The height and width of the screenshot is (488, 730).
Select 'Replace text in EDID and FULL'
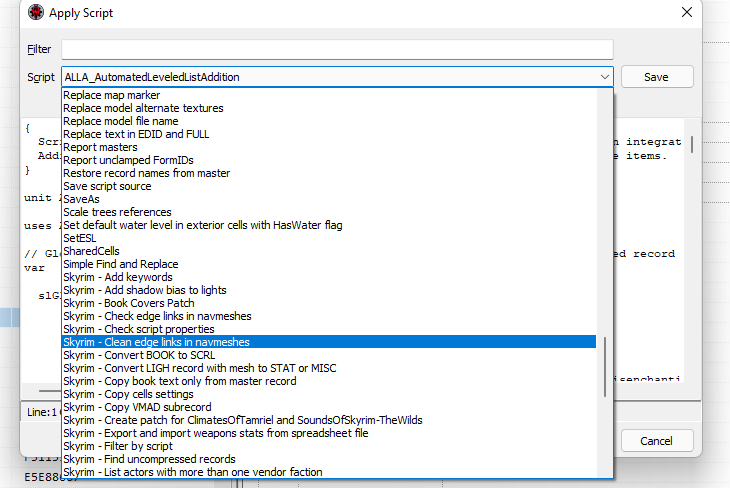click(x=329, y=134)
